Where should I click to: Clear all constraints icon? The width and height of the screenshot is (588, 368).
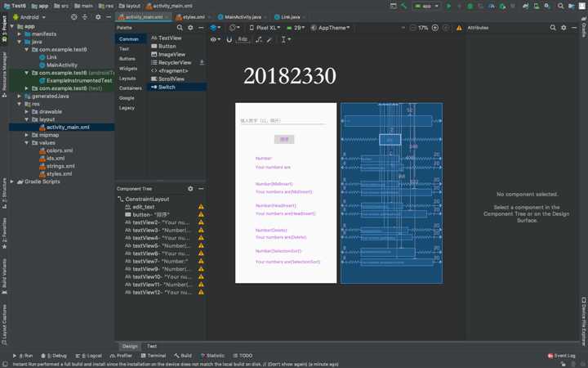(x=259, y=39)
